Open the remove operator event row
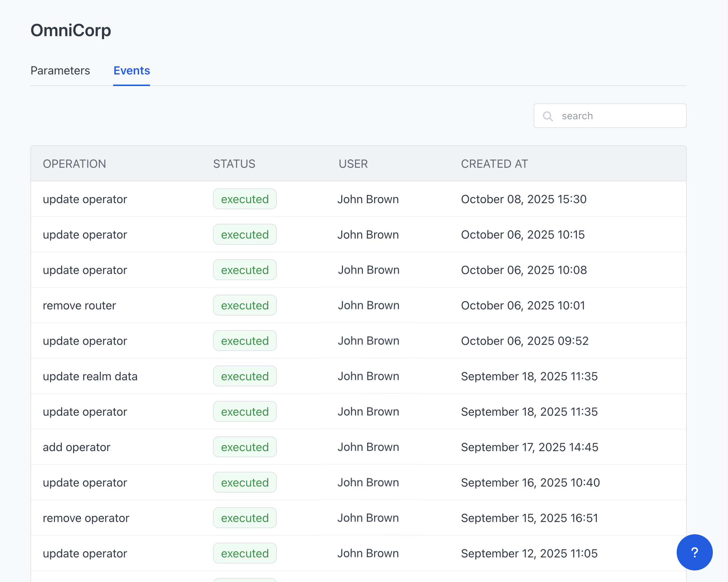The image size is (728, 582). pos(86,518)
